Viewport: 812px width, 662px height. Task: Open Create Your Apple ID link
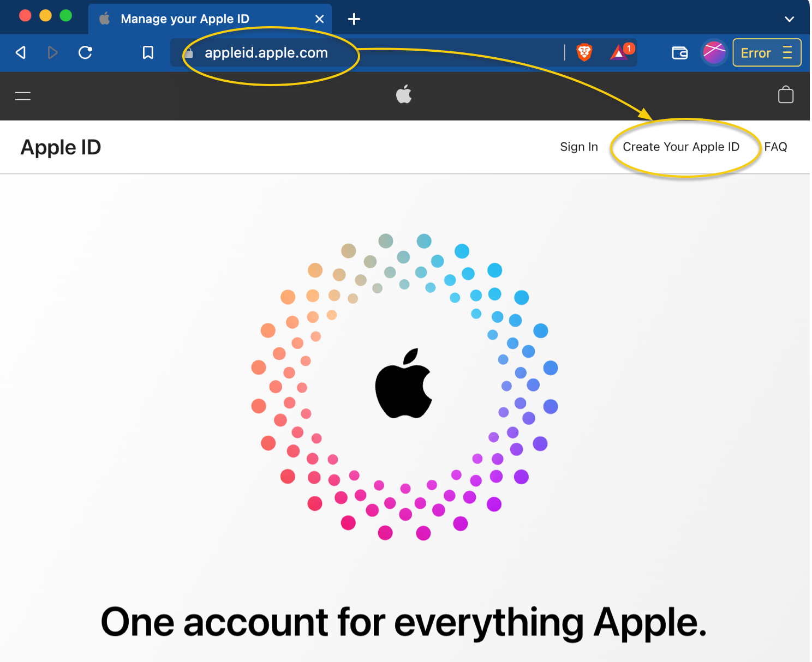point(681,147)
